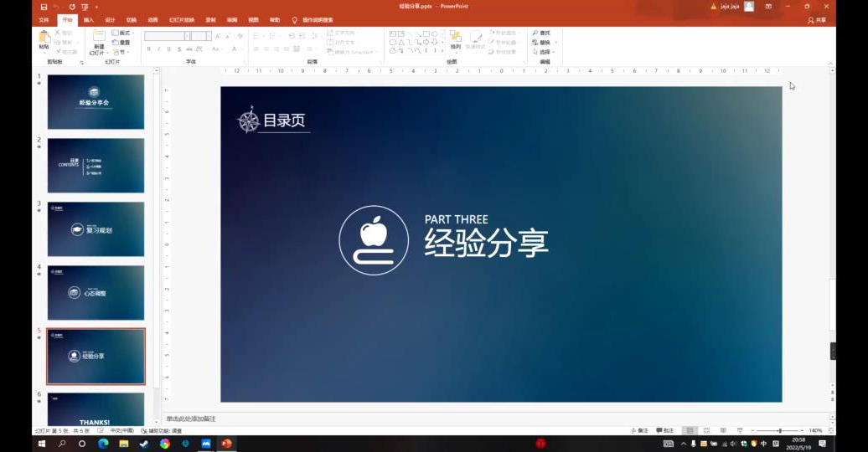Image resolution: width=868 pixels, height=452 pixels.
Task: Click the Paste icon in clipboard group
Action: (44, 39)
